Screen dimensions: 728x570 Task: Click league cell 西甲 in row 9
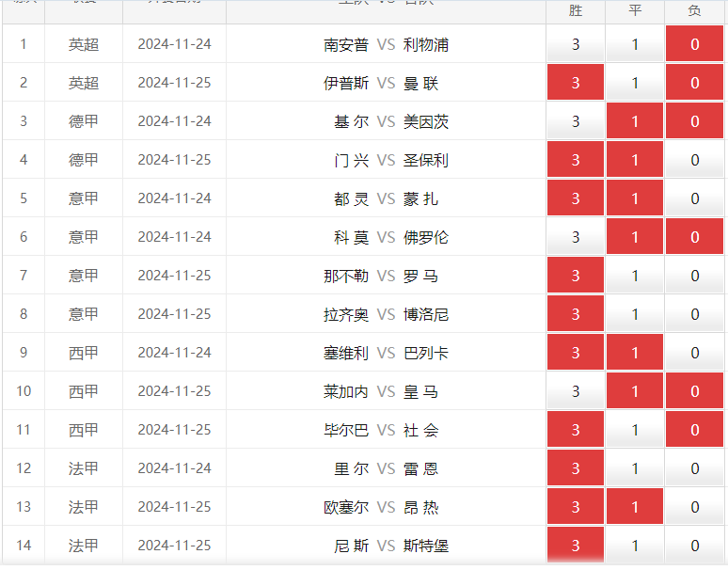tap(84, 353)
